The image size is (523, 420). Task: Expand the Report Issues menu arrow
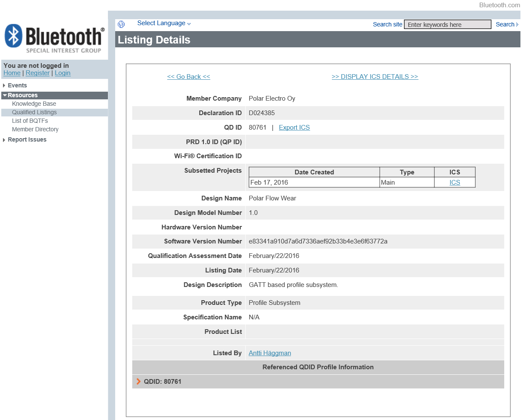tap(4, 140)
